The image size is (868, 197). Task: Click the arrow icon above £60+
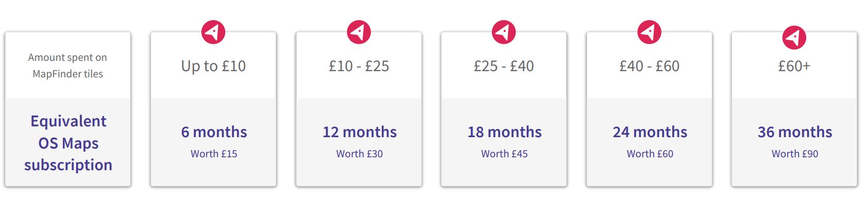pyautogui.click(x=794, y=37)
